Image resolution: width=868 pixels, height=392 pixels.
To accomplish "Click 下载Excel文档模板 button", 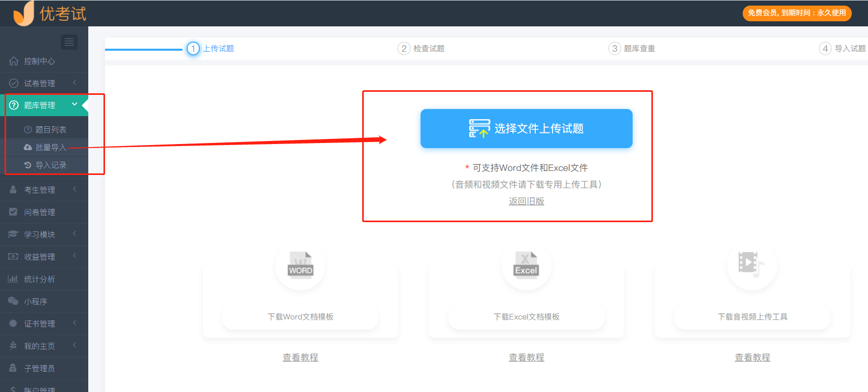I will 526,316.
